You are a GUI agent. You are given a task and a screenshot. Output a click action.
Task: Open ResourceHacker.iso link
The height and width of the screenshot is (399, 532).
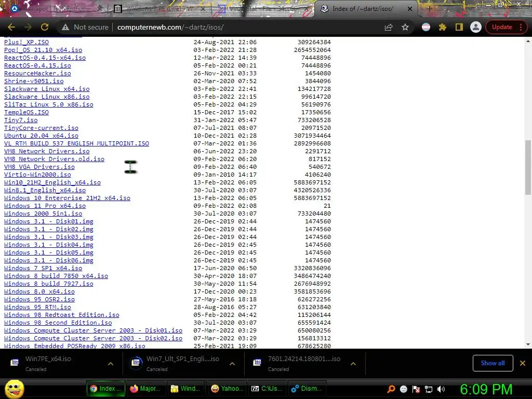point(37,73)
